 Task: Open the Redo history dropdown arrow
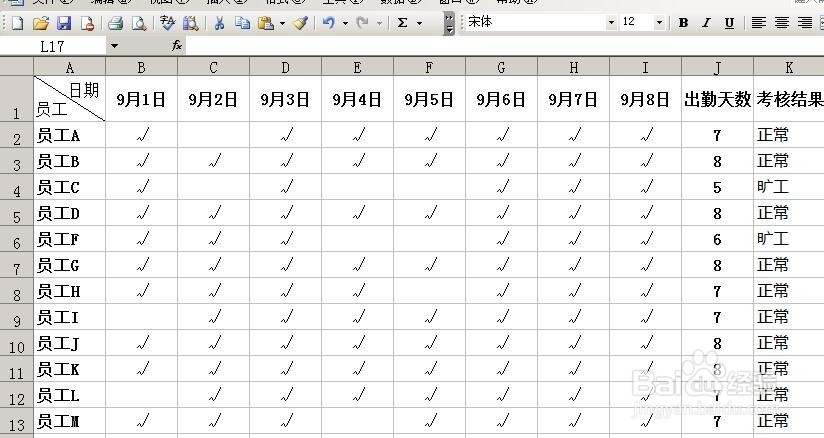click(379, 23)
